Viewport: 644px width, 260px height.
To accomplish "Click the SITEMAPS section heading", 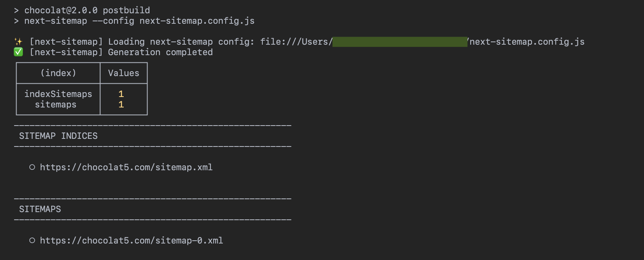I will click(40, 209).
